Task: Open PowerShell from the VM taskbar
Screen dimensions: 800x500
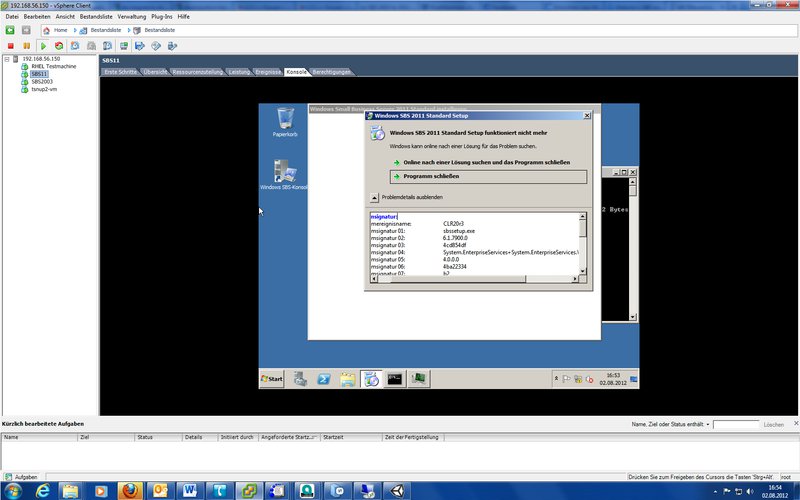Action: 323,379
